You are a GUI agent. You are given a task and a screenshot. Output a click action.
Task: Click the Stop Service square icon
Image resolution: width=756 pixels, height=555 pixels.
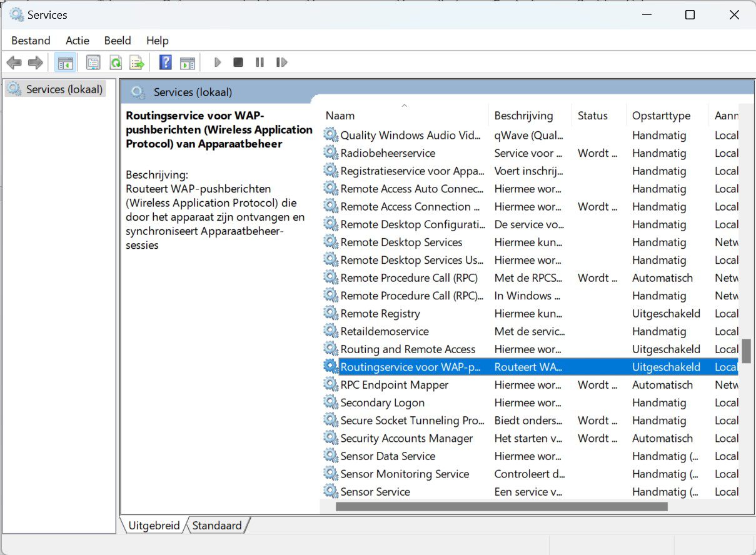238,62
